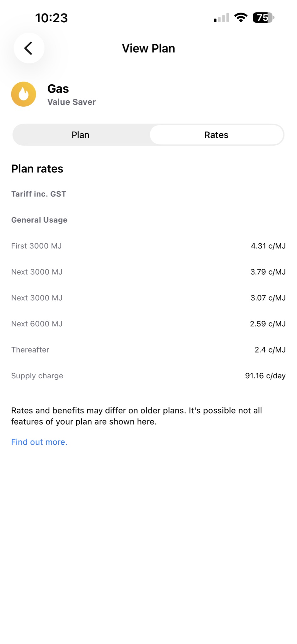Tap the Wi-Fi status icon
Image resolution: width=297 pixels, height=644 pixels.
coord(241,18)
